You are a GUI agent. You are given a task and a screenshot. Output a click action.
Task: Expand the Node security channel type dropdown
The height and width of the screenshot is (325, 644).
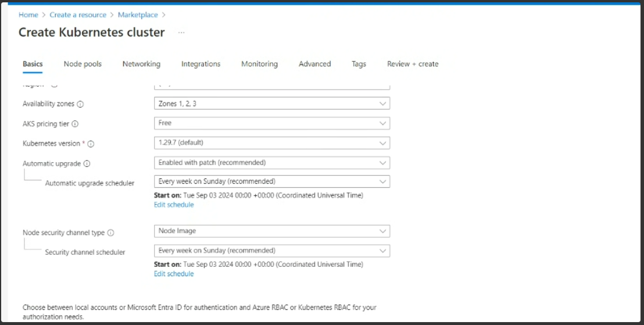point(271,231)
